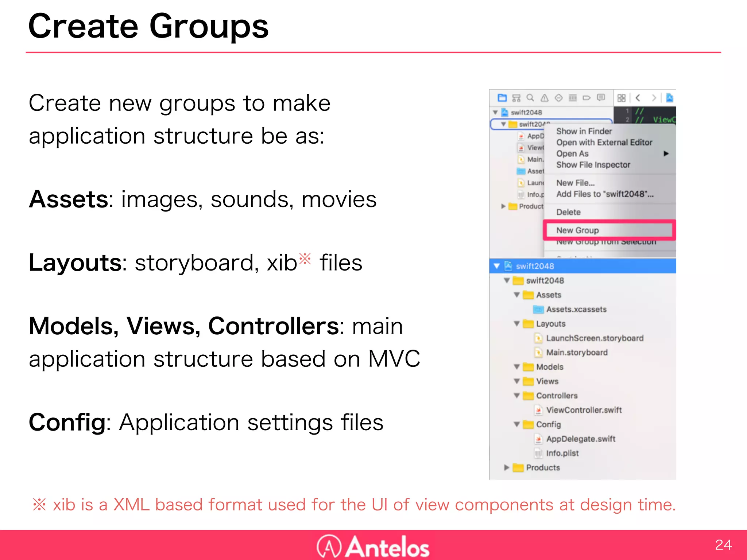Choose New Group from context menu
Image resolution: width=747 pixels, height=560 pixels.
[x=577, y=230]
